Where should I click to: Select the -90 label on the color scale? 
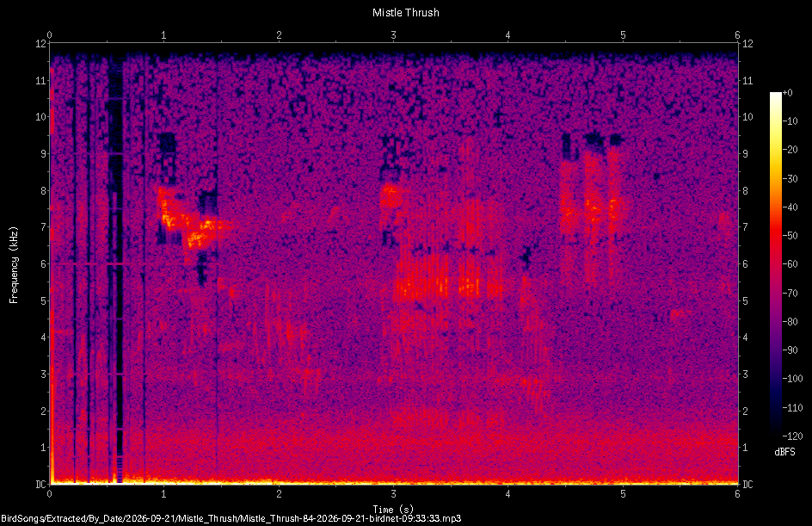pos(790,350)
